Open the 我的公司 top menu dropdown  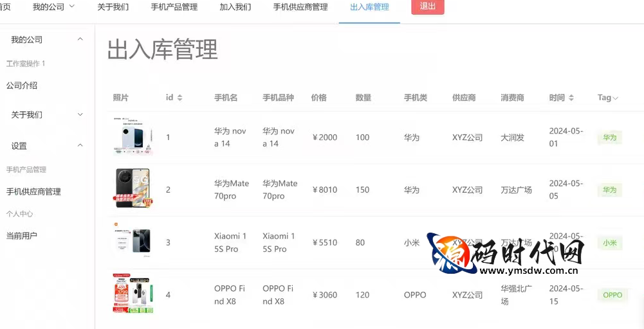click(x=53, y=7)
